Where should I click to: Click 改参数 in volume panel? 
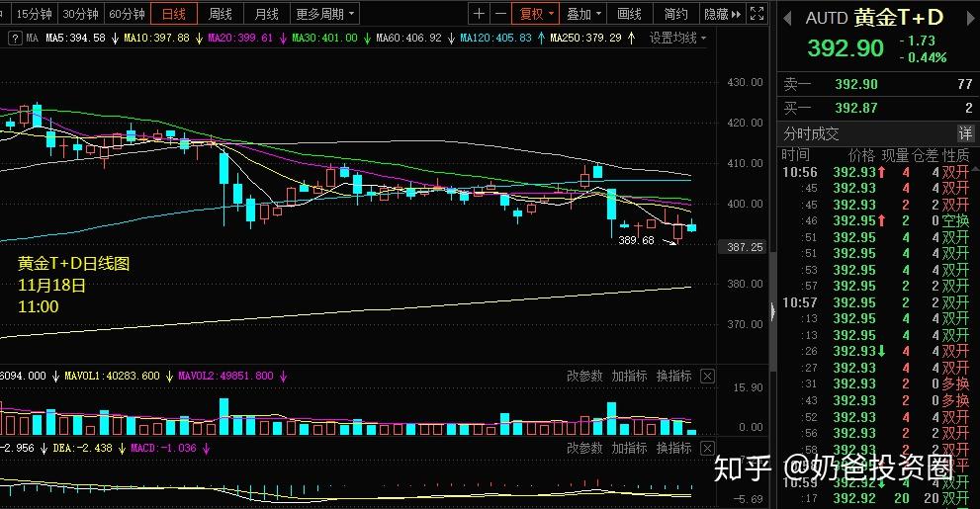(584, 376)
